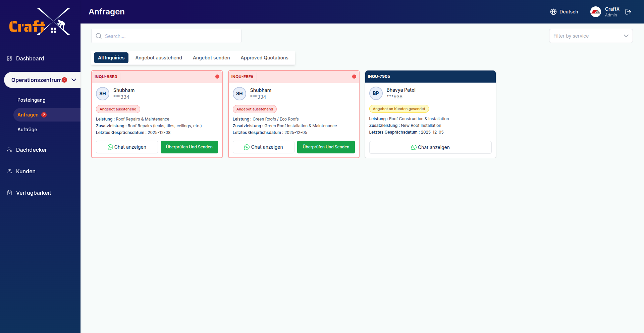
Task: Click the BP avatar of Bhavya Patel
Action: [376, 93]
